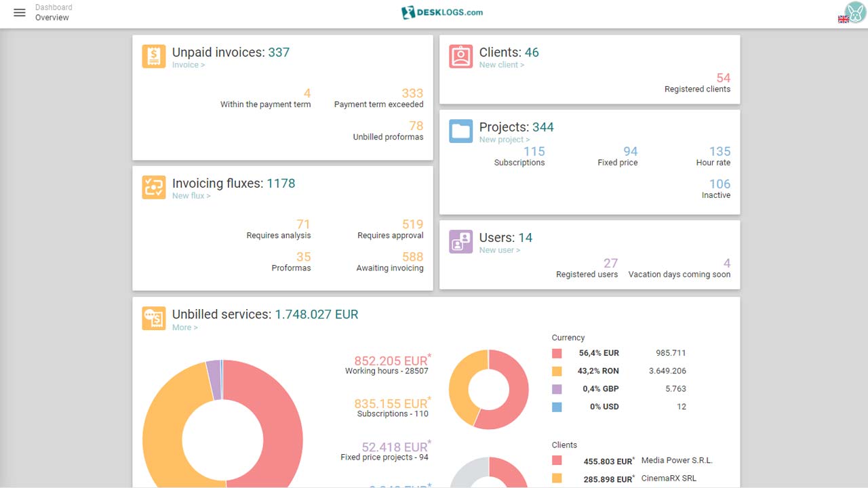Click 'Unbilled services: 1.748.027 EUR' heading
Screen dimensions: 868x488
coord(265,314)
